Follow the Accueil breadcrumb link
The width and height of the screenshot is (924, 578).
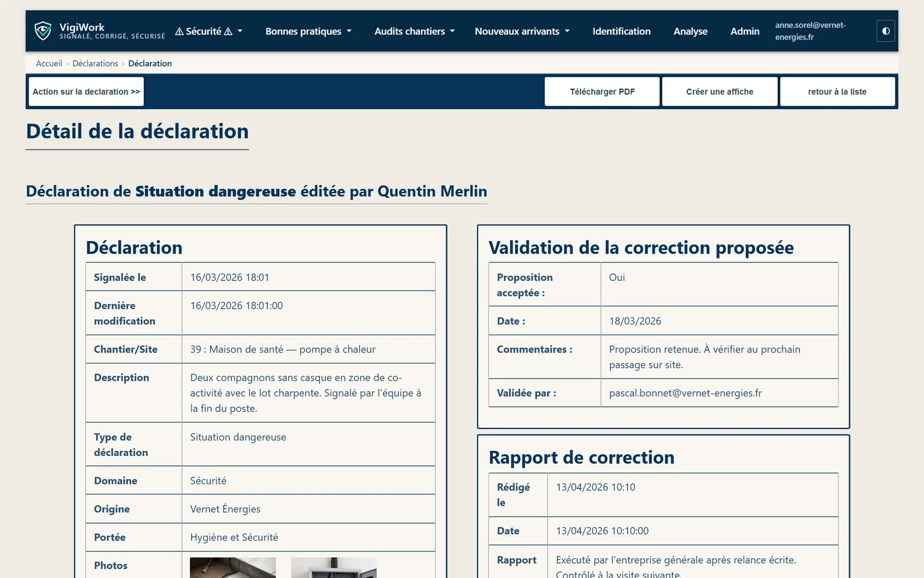point(49,64)
